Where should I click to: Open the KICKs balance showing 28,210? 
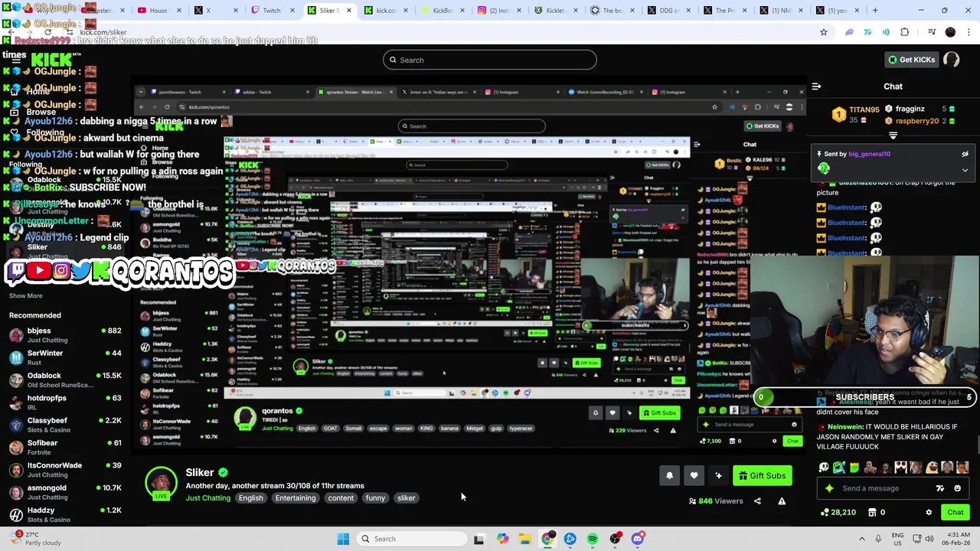pos(838,513)
